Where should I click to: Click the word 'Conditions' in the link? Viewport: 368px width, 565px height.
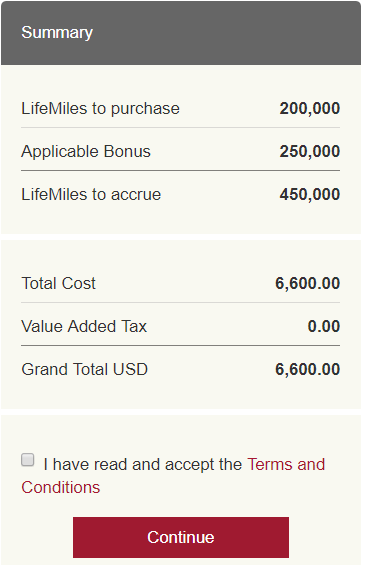click(x=61, y=488)
